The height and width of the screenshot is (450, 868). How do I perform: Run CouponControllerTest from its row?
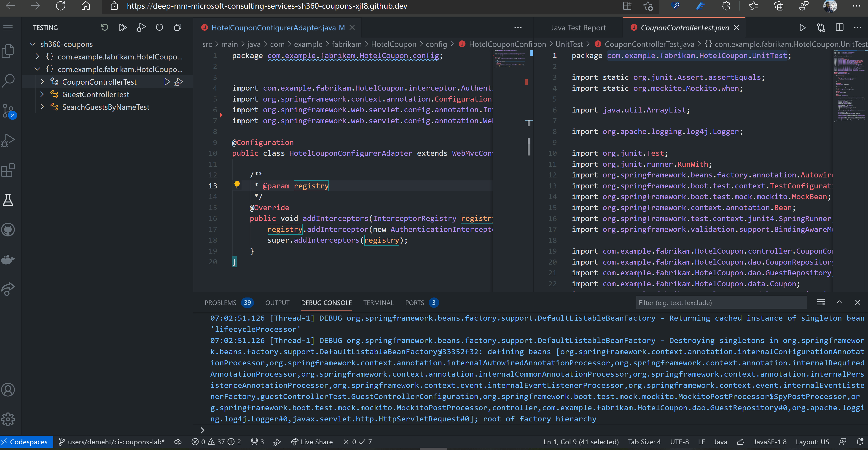coord(167,82)
